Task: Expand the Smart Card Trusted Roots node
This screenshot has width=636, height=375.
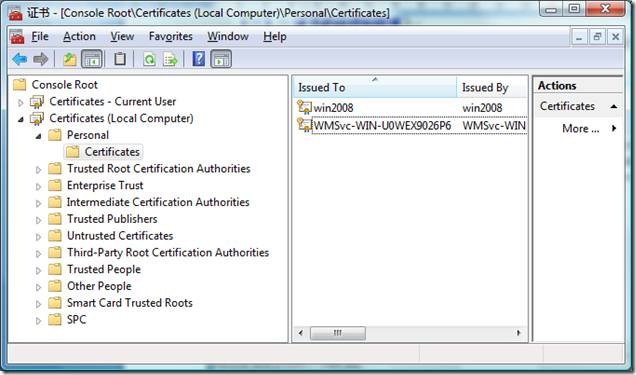Action: (x=39, y=304)
